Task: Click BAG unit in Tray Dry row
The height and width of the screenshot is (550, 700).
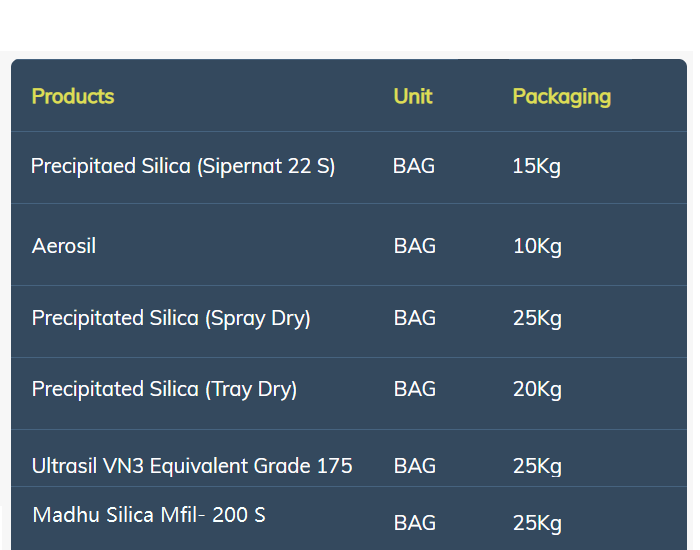Action: (415, 389)
